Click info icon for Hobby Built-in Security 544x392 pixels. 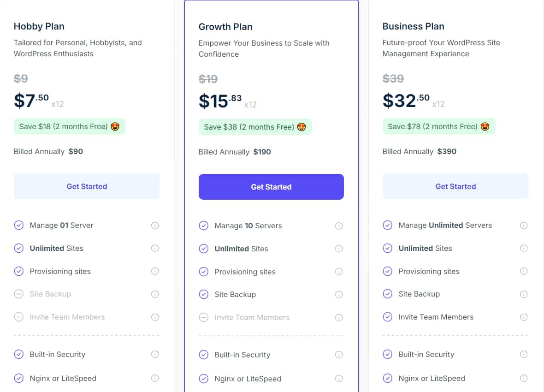pyautogui.click(x=155, y=355)
